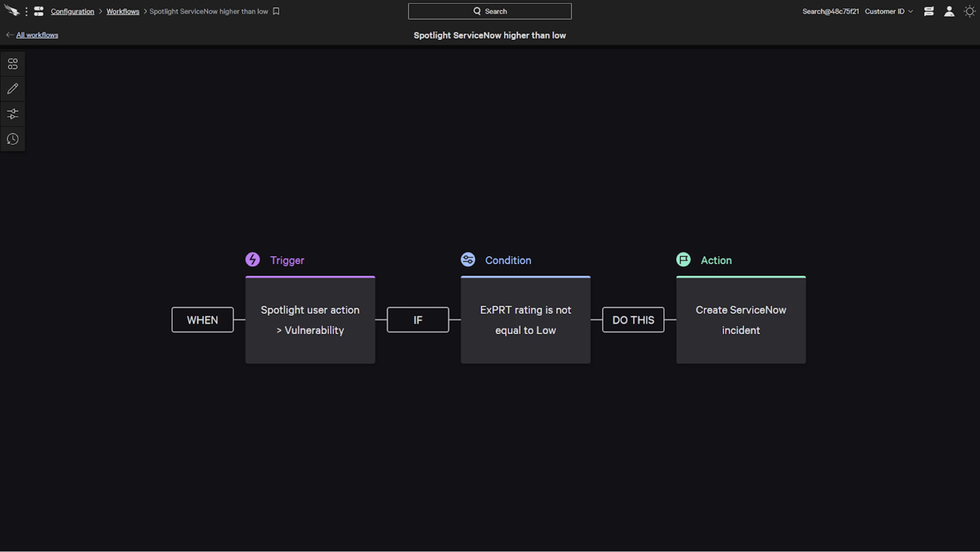Select the Spotlight user action trigger card
This screenshot has width=980, height=552.
[310, 320]
